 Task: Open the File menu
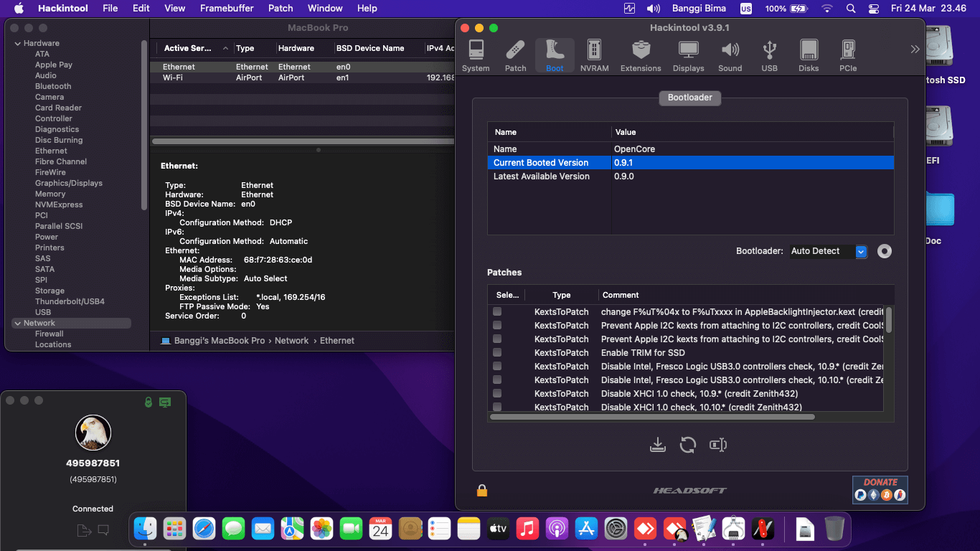110,9
